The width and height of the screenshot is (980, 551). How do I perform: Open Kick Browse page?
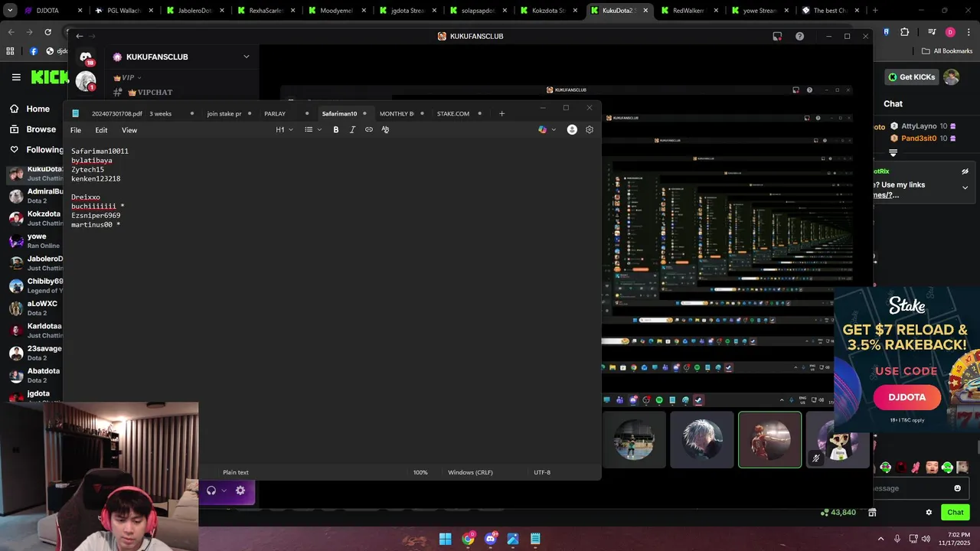pos(33,129)
